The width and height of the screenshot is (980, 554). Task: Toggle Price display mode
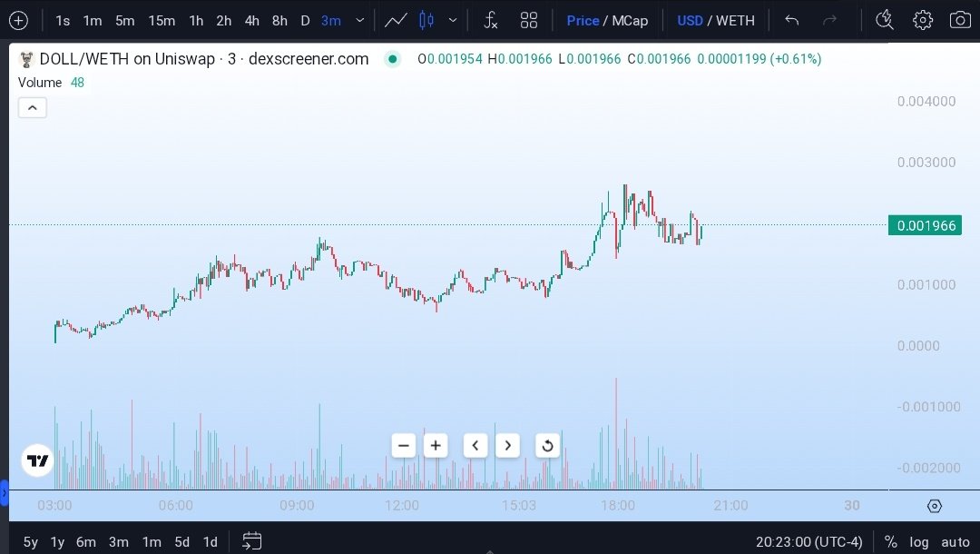583,21
